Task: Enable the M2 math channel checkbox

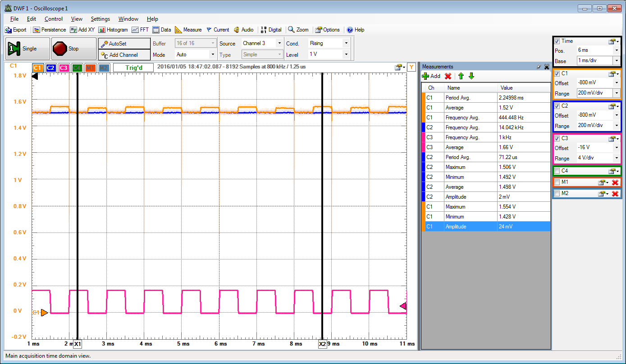Action: pyautogui.click(x=557, y=194)
